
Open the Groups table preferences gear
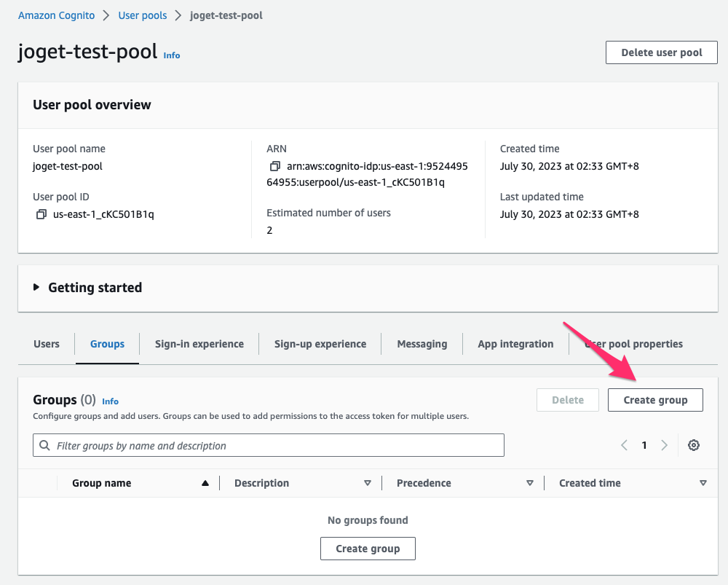(x=694, y=445)
